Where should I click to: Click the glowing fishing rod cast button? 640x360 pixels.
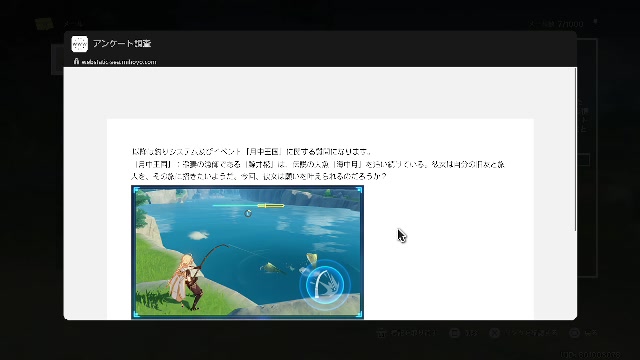point(325,284)
